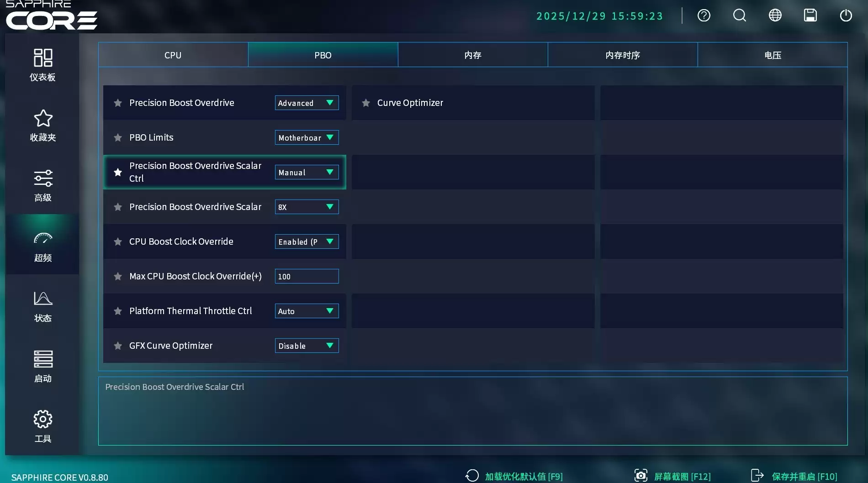The height and width of the screenshot is (483, 868).
Task: Switch to the CPU tab
Action: click(173, 54)
